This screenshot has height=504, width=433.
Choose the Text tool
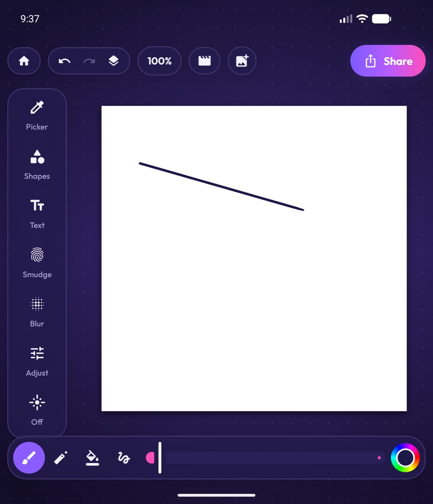(x=37, y=214)
